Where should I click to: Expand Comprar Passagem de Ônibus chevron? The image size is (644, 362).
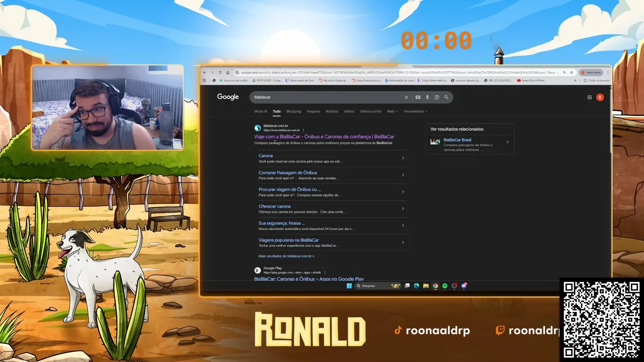403,175
